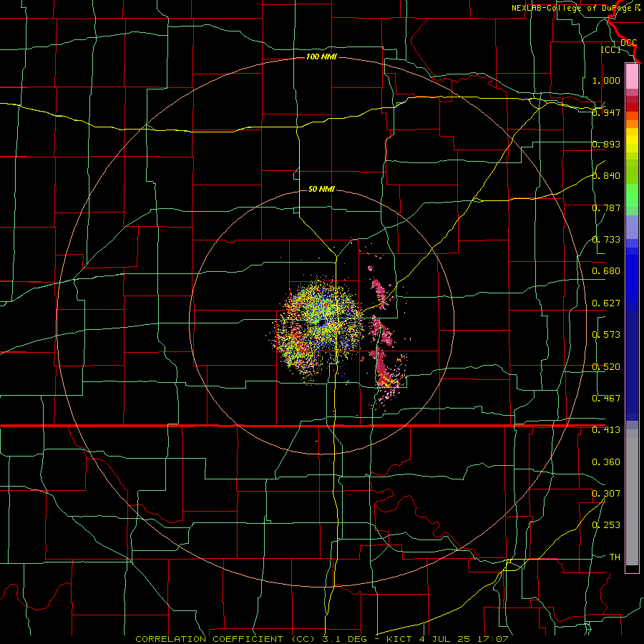Pick the 0.360 scale value
644x644 pixels.
point(606,462)
